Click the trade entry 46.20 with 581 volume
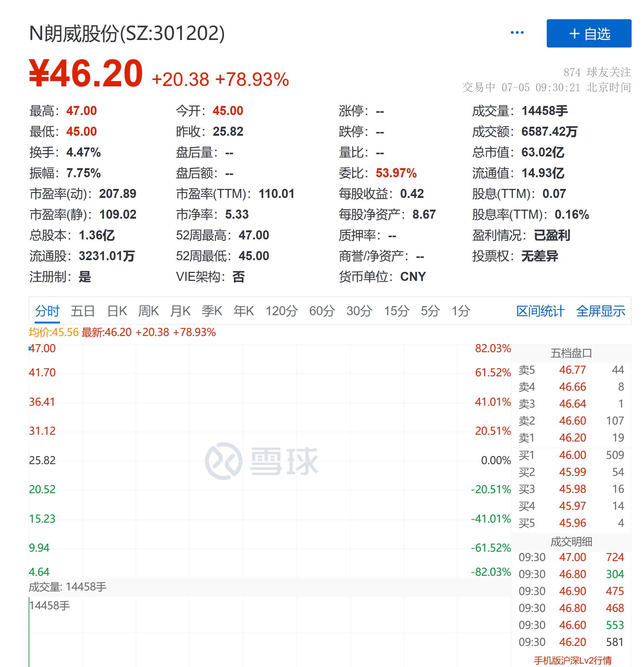The image size is (644, 667). coord(571,642)
